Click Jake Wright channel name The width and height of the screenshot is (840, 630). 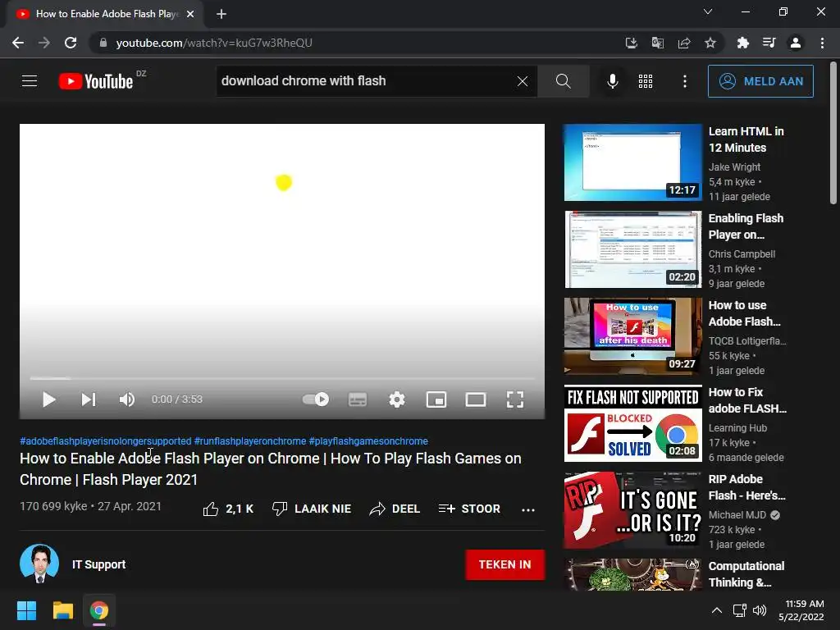point(734,167)
